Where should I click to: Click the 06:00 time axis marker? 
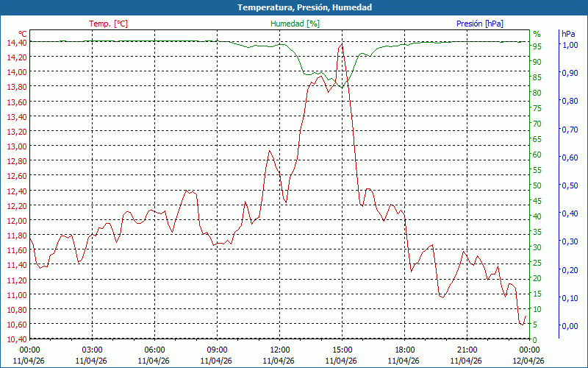pyautogui.click(x=154, y=350)
